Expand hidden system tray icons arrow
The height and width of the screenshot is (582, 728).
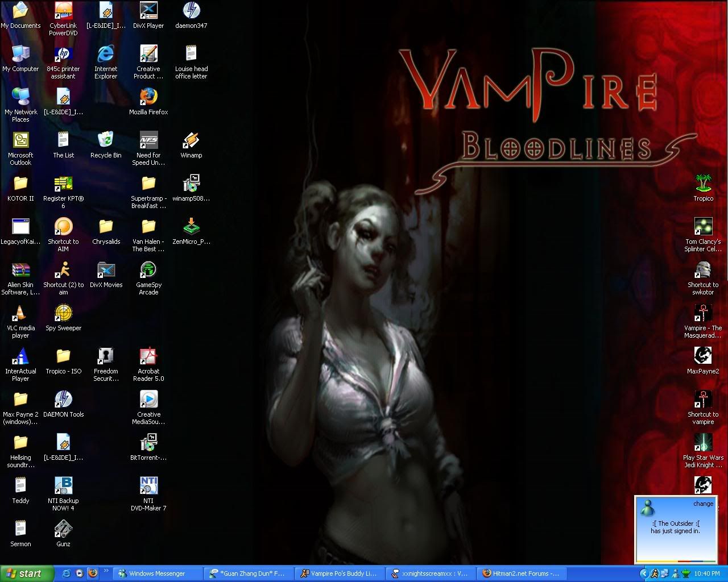coord(644,573)
